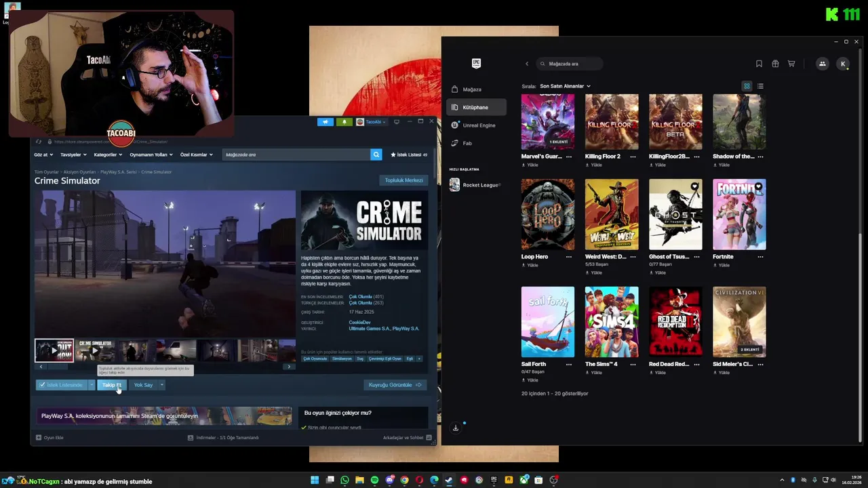Install Red Dead Redemption via Yükle
The image size is (868, 488).
tap(658, 372)
